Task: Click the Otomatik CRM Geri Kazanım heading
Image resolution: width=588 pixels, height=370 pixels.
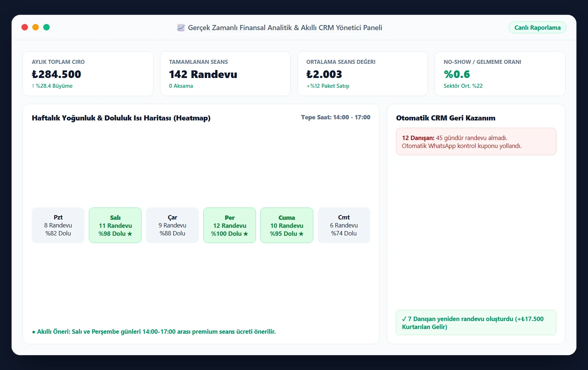Action: (446, 118)
